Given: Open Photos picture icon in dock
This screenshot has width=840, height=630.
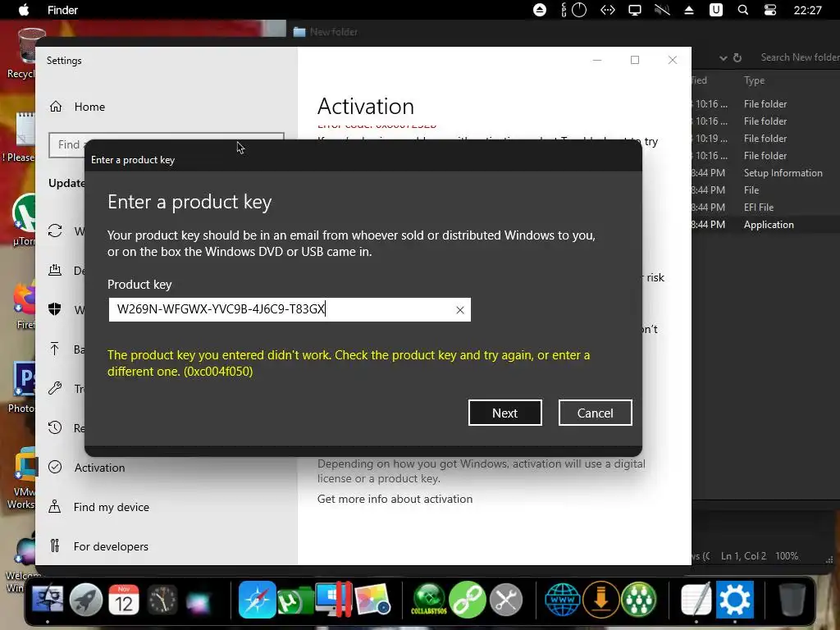Looking at the screenshot, I should click(372, 600).
